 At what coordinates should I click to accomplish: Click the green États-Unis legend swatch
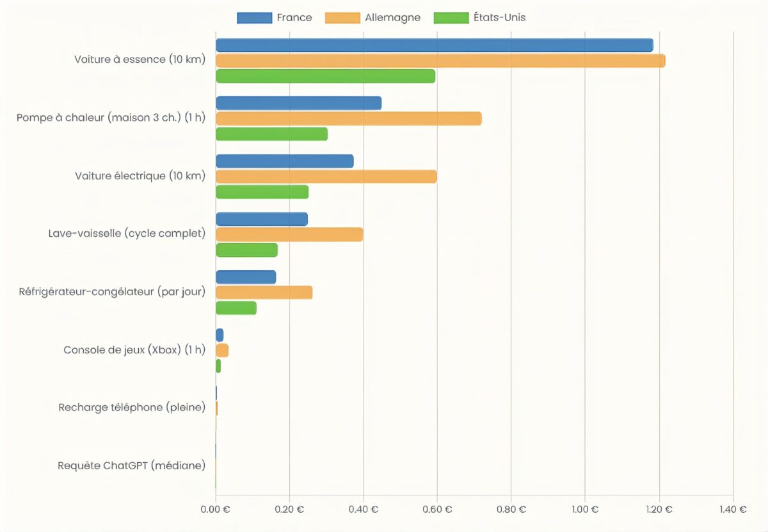point(451,18)
